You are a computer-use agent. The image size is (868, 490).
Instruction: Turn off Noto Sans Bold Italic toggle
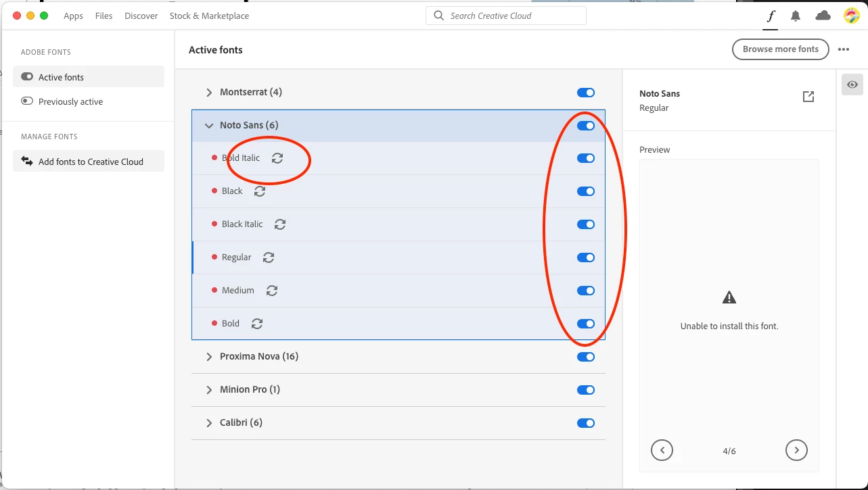click(586, 158)
